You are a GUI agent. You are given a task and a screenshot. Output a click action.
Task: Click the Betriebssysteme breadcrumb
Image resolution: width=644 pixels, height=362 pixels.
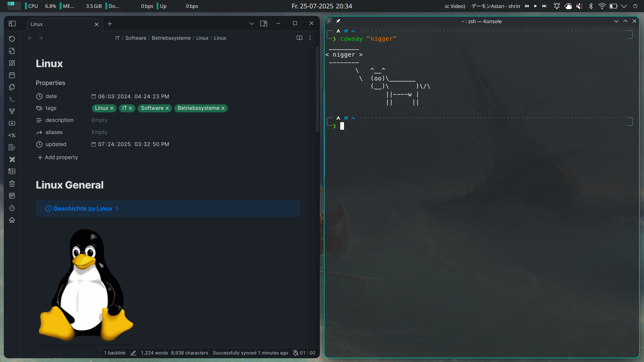pyautogui.click(x=171, y=38)
